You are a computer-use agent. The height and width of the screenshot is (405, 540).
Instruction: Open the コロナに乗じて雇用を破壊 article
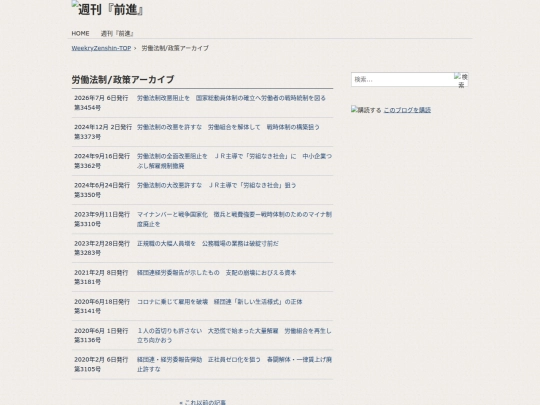(x=219, y=302)
